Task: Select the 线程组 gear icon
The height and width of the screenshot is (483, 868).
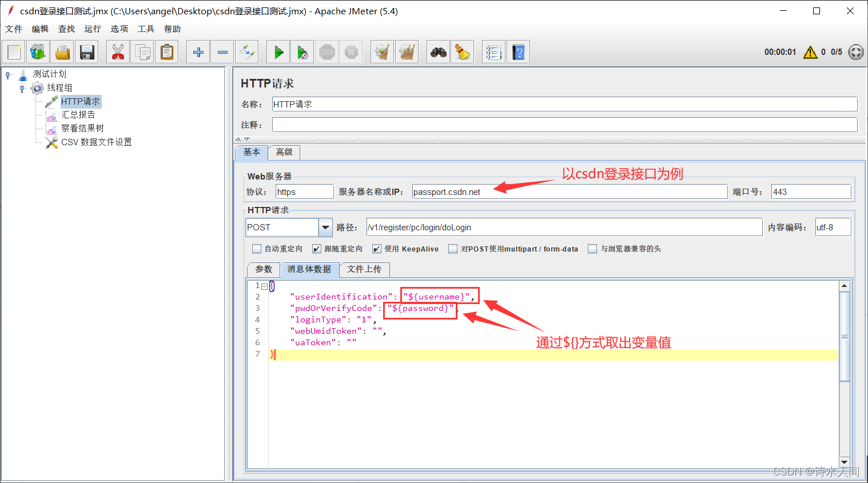Action: coord(37,87)
